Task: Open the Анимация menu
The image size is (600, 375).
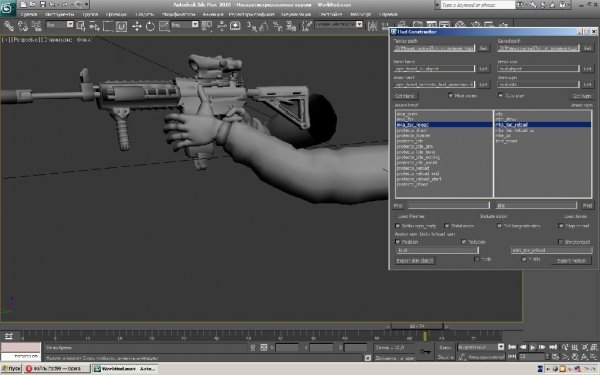Action: (213, 14)
